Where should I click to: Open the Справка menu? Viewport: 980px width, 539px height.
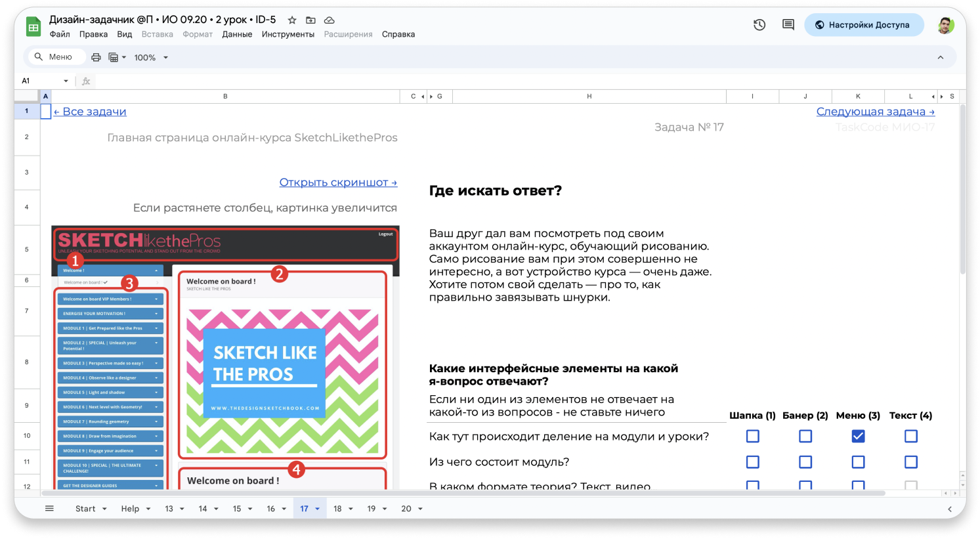click(398, 34)
